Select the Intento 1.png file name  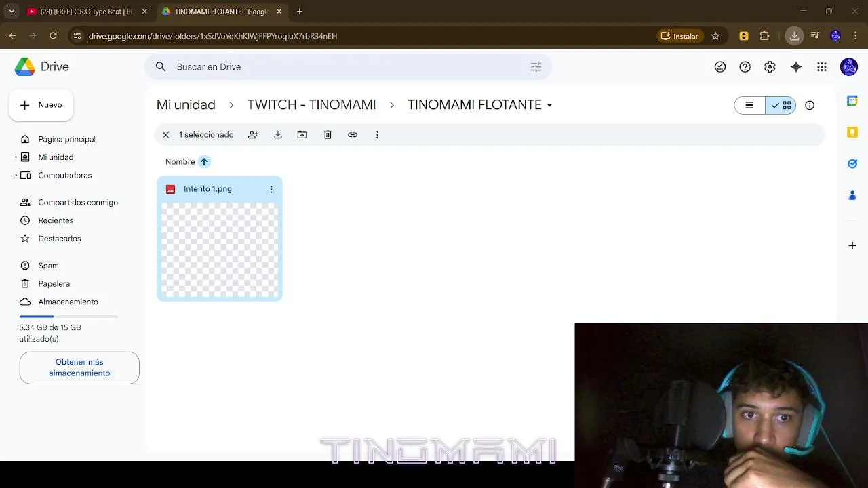tap(208, 189)
